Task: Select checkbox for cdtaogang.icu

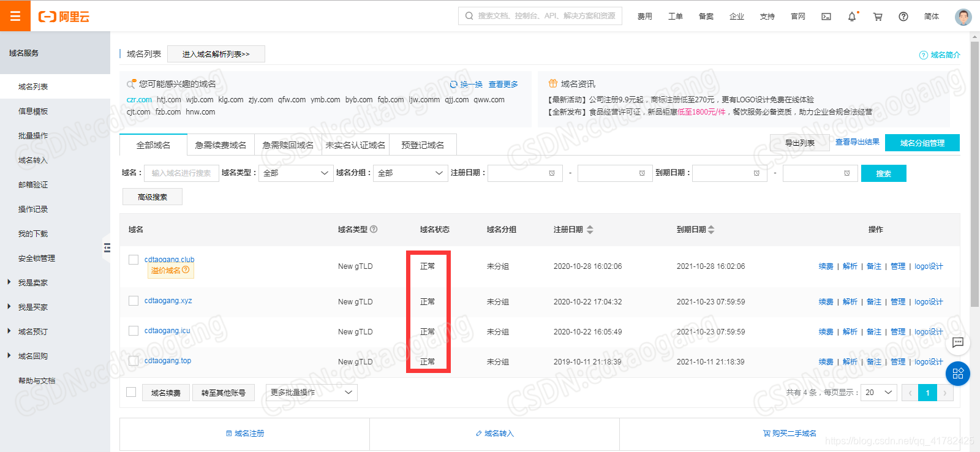Action: tap(134, 331)
